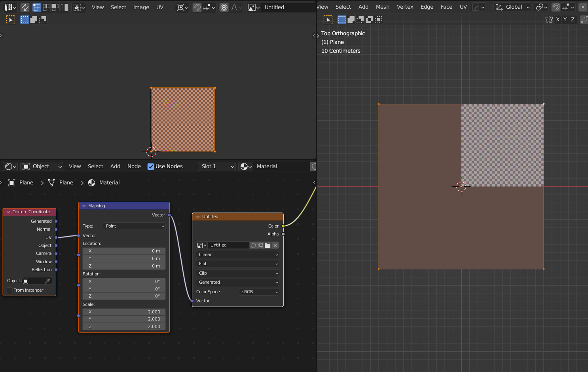Toggle the snapping magnet in the 3D viewport
588x372 pixels.
pos(556,7)
